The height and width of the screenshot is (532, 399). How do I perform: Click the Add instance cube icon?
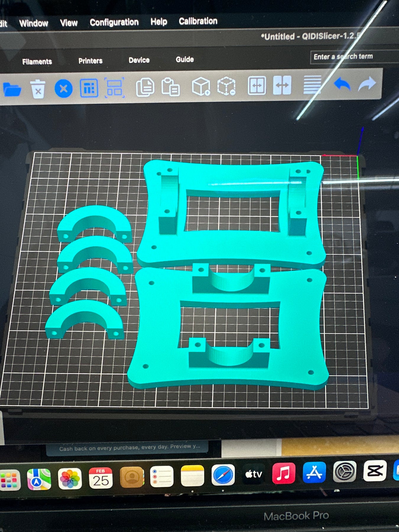click(201, 86)
